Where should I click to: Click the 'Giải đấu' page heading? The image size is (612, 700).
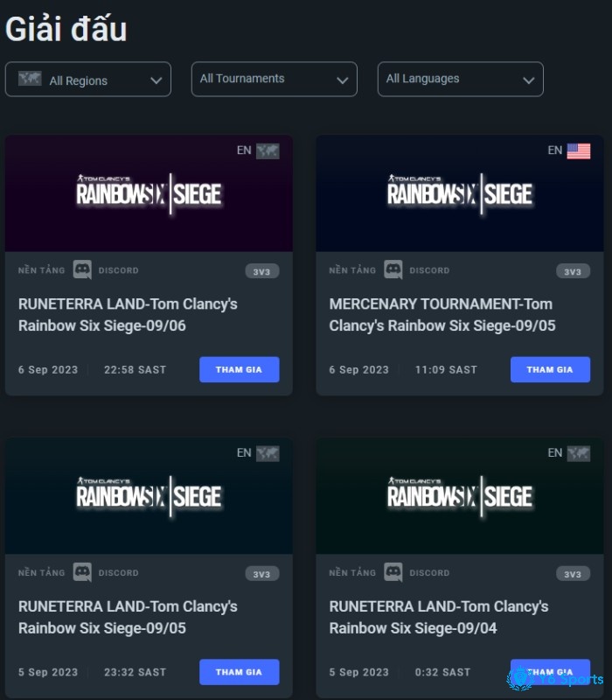pos(66,29)
